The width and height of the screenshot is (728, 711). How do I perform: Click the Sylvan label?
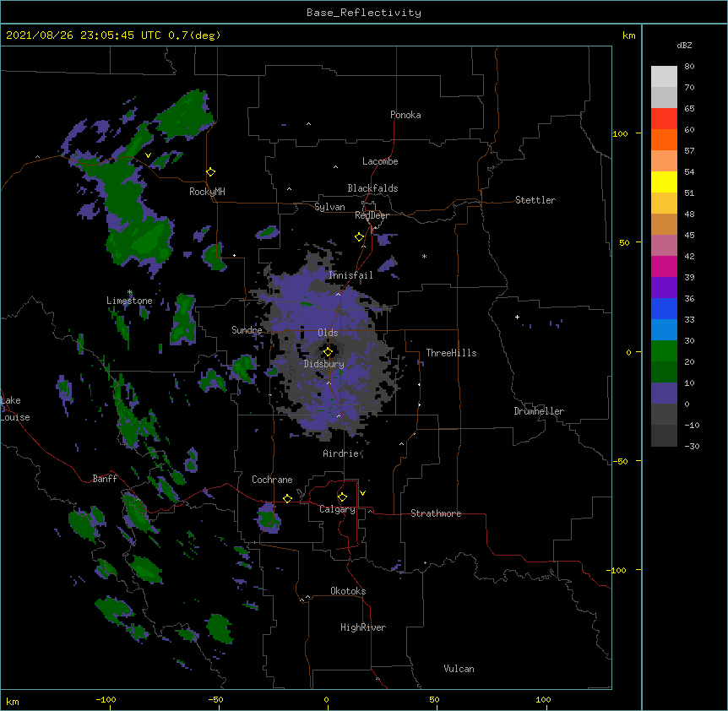[329, 207]
